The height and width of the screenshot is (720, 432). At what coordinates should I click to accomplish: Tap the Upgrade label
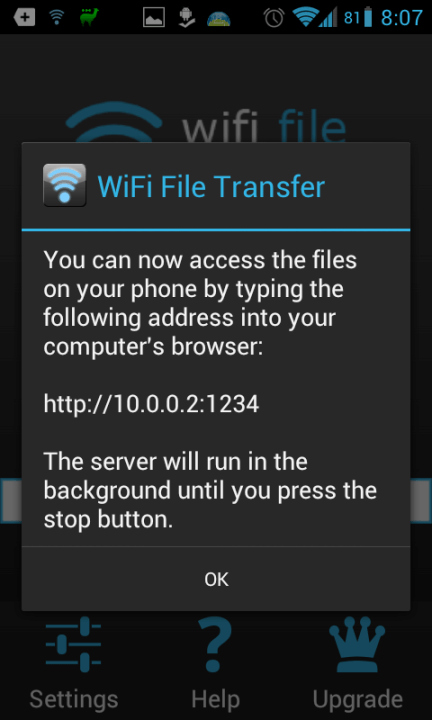click(357, 700)
